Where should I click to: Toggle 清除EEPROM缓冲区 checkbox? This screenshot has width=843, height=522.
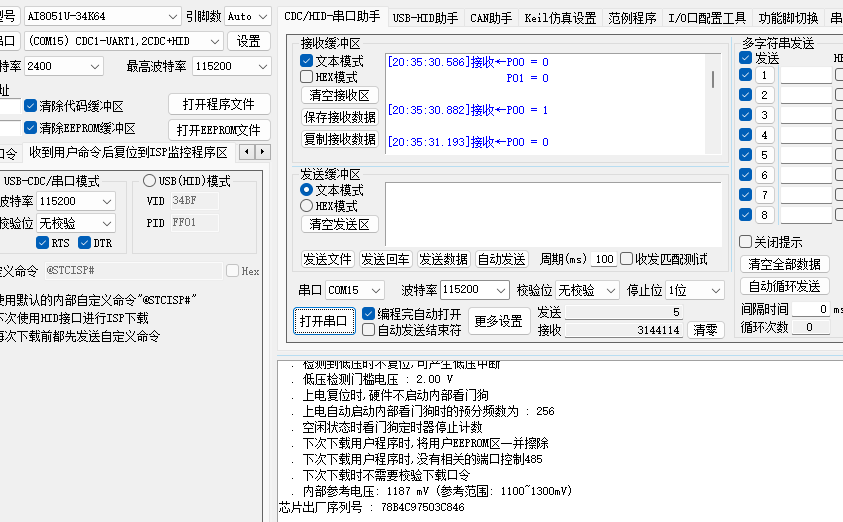tap(31, 128)
